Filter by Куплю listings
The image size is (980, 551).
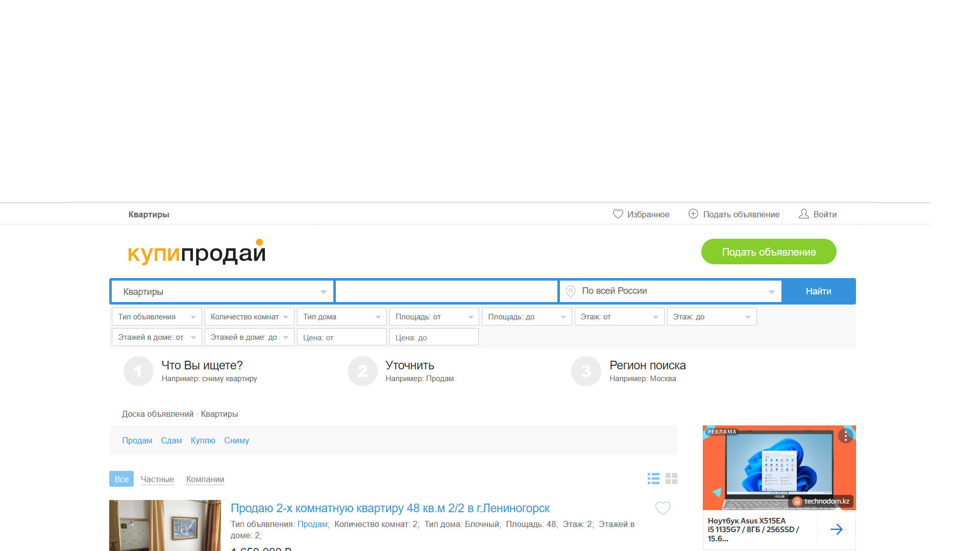[203, 441]
